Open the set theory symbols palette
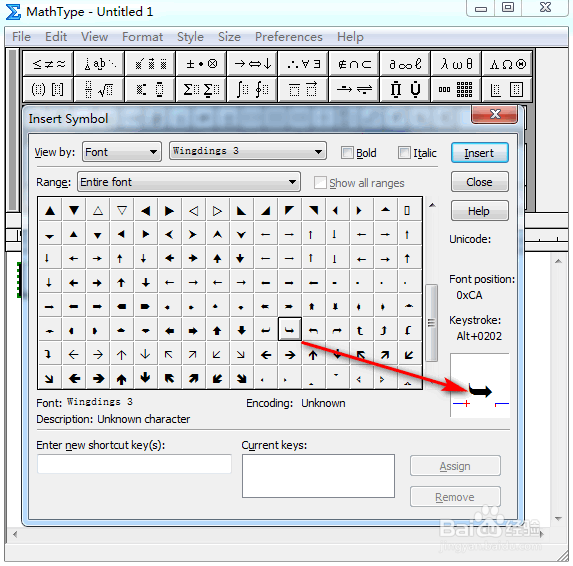The image size is (573, 566). click(x=354, y=64)
